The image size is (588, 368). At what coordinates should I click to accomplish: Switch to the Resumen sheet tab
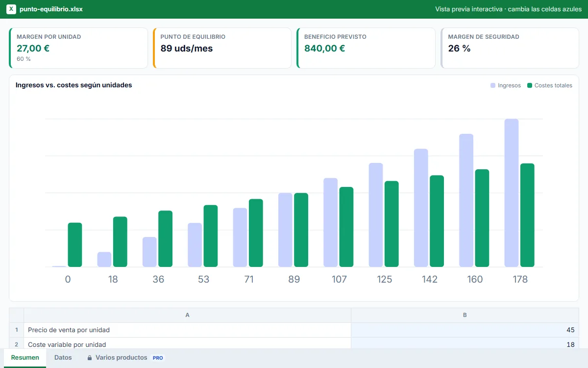[25, 358]
